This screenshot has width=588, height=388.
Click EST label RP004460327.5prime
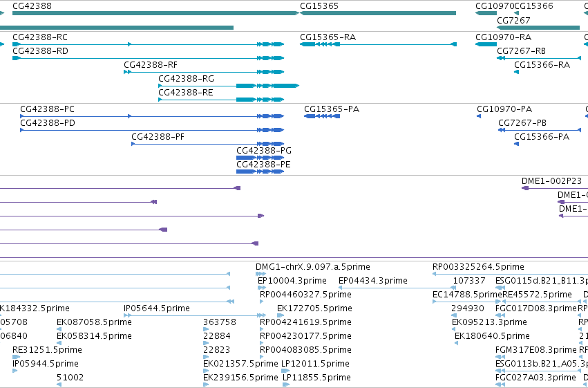pos(305,295)
